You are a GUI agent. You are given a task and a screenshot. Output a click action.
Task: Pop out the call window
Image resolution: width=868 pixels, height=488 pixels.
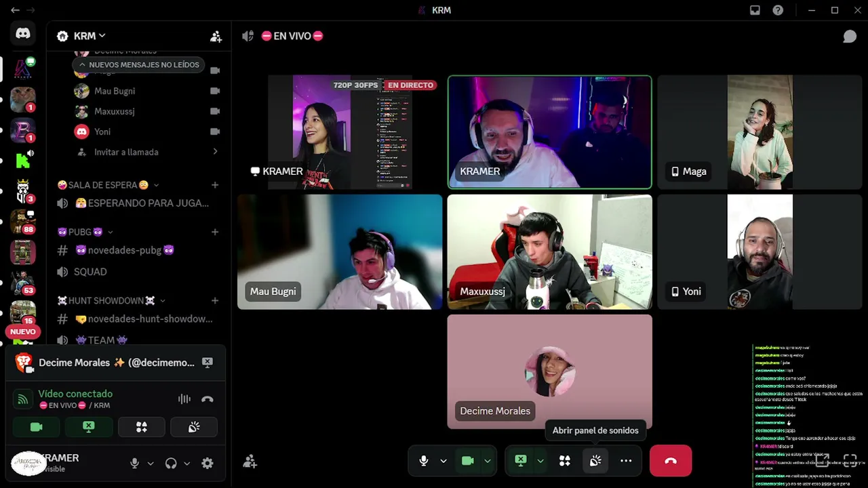pyautogui.click(x=822, y=461)
